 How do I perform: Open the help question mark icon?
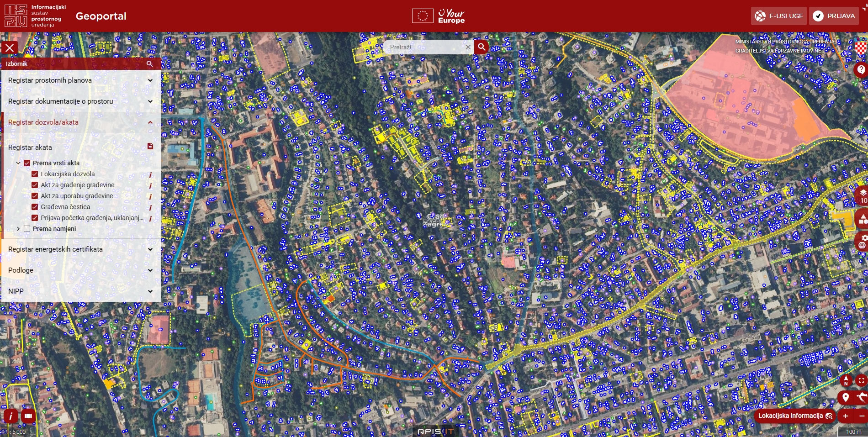[861, 70]
